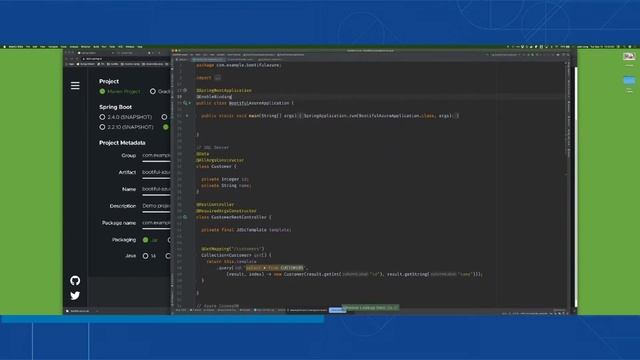Open the hamburger menu in Spring Initializr
The width and height of the screenshot is (640, 360).
coord(75,86)
